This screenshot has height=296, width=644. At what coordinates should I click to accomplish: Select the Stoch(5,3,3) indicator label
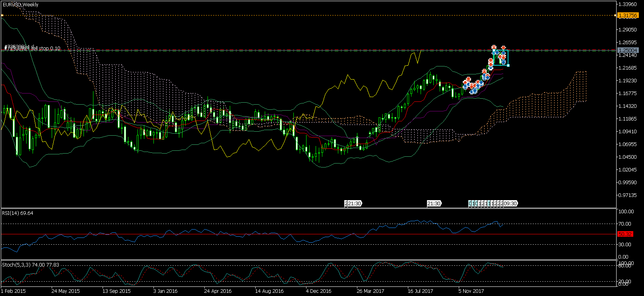(30, 265)
